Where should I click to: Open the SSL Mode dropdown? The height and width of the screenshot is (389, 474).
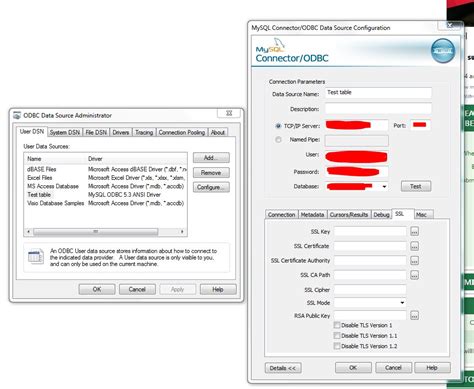[x=402, y=303]
